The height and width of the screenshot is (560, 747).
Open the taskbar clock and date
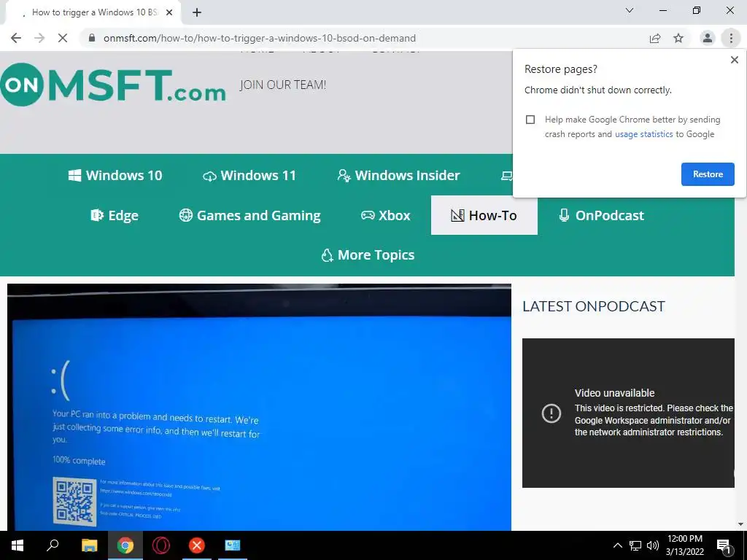point(684,545)
